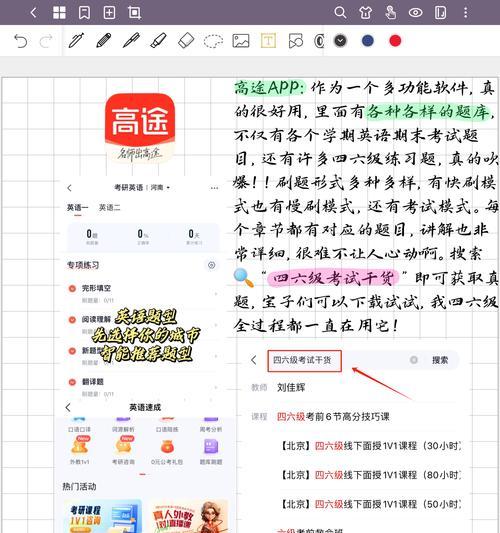
Task: Open the split-view page panel icon
Action: pyautogui.click(x=441, y=13)
